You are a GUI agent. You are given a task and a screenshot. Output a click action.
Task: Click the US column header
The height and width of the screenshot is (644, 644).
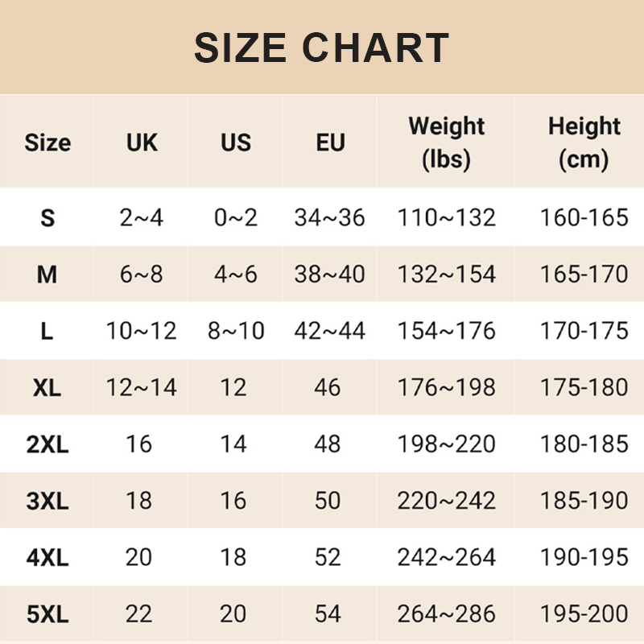[x=236, y=142]
